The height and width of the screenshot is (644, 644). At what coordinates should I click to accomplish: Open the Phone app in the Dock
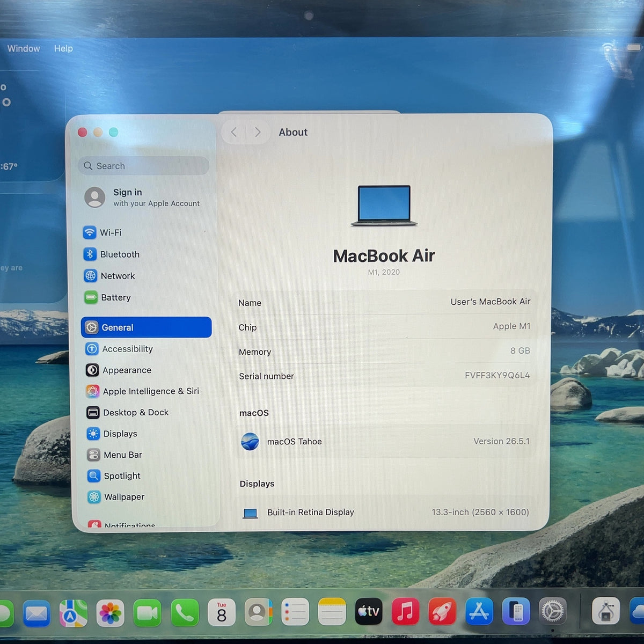185,612
